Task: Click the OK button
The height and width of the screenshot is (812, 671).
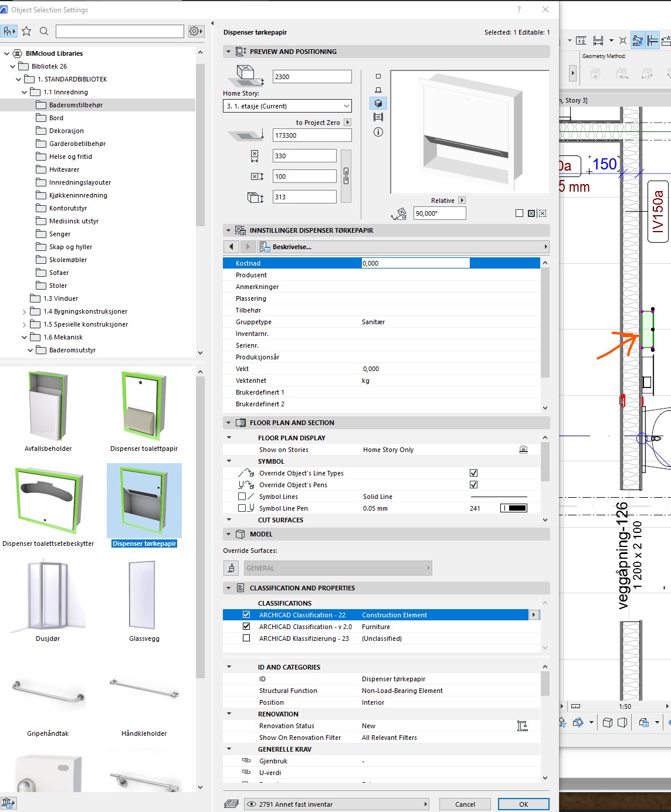Action: point(523,804)
